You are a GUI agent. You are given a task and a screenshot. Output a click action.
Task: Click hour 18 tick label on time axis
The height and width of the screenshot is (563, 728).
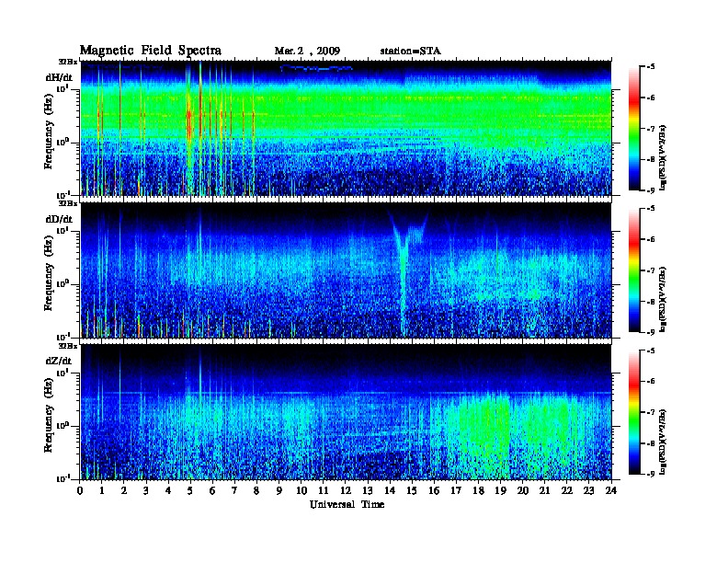pos(479,490)
